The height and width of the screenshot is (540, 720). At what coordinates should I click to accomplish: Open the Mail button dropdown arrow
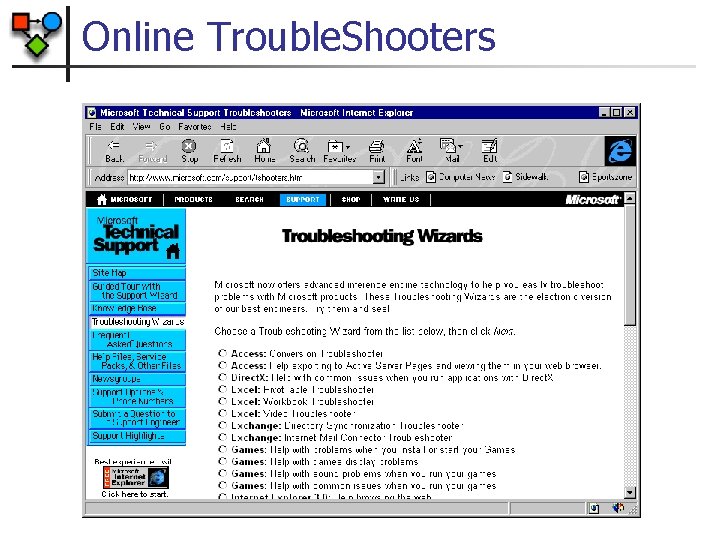point(460,146)
